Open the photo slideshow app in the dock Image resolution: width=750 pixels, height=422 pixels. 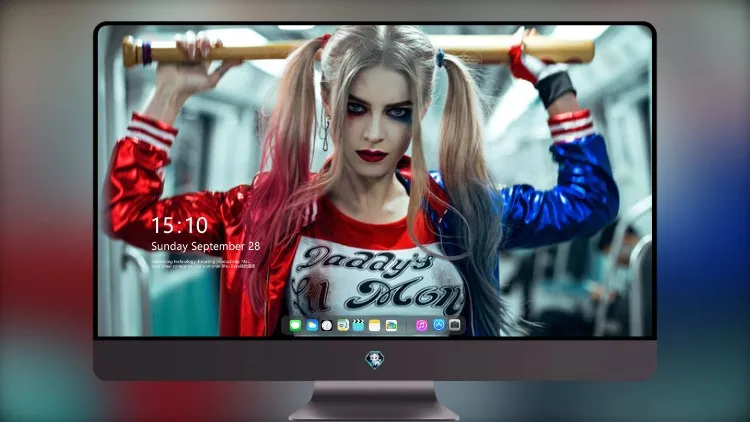tap(391, 325)
